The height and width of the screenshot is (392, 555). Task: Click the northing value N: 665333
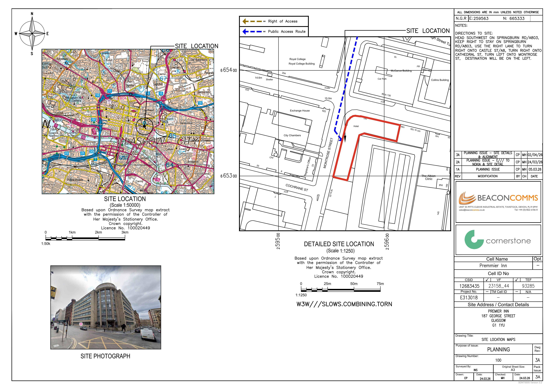click(514, 18)
